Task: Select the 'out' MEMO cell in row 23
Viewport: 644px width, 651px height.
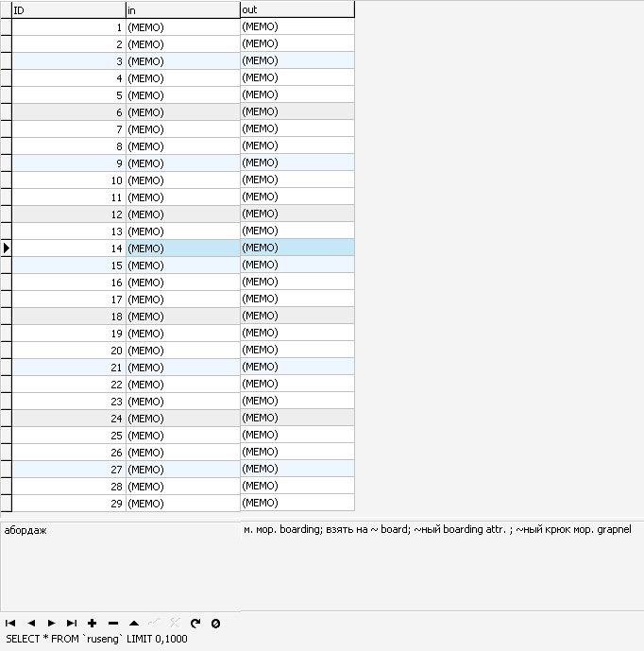Action: pyautogui.click(x=297, y=401)
